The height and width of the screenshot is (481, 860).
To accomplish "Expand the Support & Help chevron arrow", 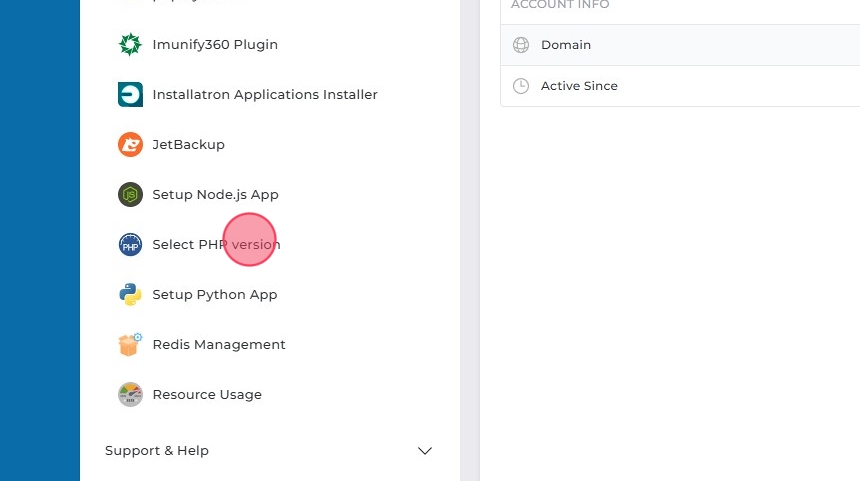I will click(425, 451).
